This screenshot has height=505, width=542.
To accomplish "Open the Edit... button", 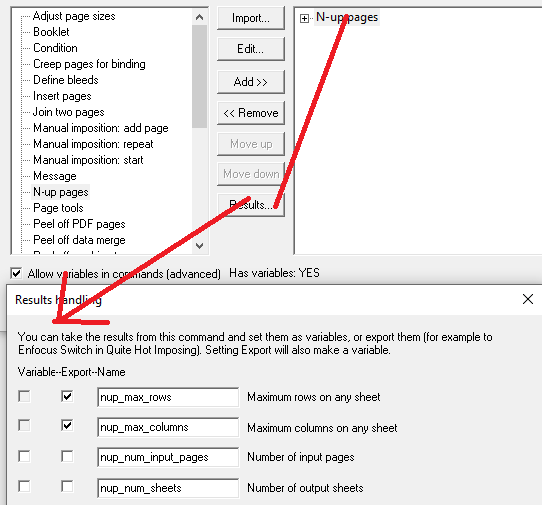I will pos(251,49).
